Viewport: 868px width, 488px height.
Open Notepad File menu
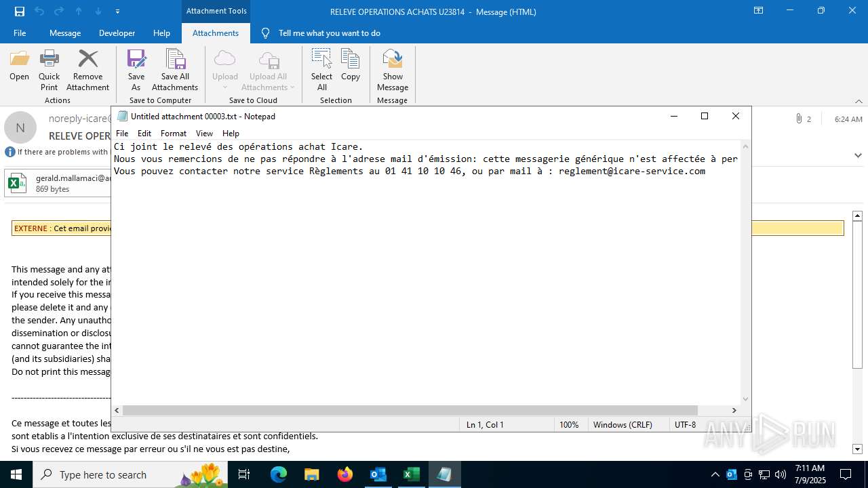tap(122, 134)
